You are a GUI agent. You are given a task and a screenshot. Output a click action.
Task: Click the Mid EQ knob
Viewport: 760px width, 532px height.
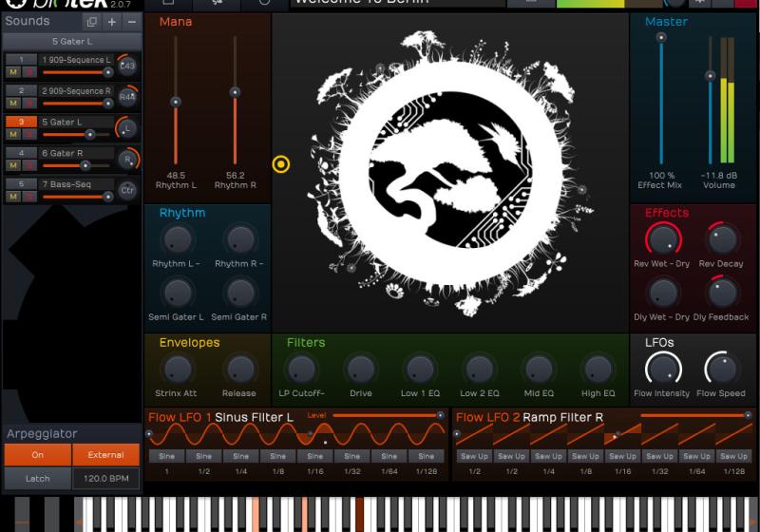pyautogui.click(x=539, y=370)
